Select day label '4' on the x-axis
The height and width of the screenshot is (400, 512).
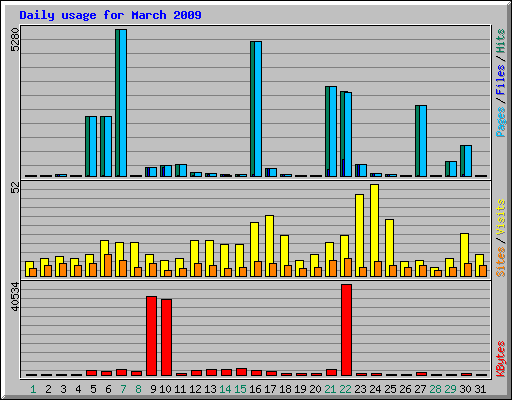pos(78,389)
